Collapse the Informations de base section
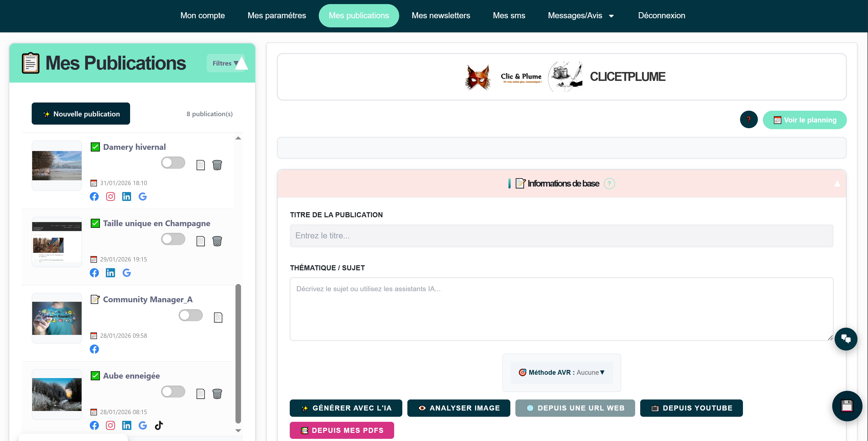The width and height of the screenshot is (868, 441). pos(837,184)
